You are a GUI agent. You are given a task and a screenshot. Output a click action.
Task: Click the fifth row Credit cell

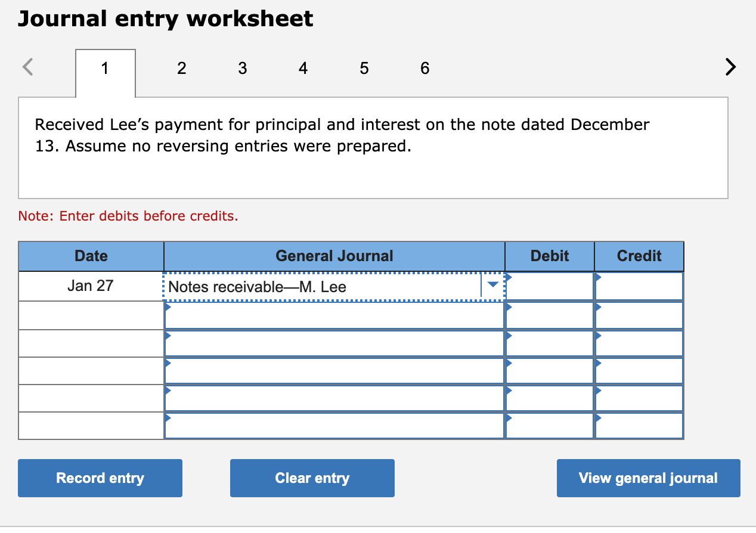point(639,398)
